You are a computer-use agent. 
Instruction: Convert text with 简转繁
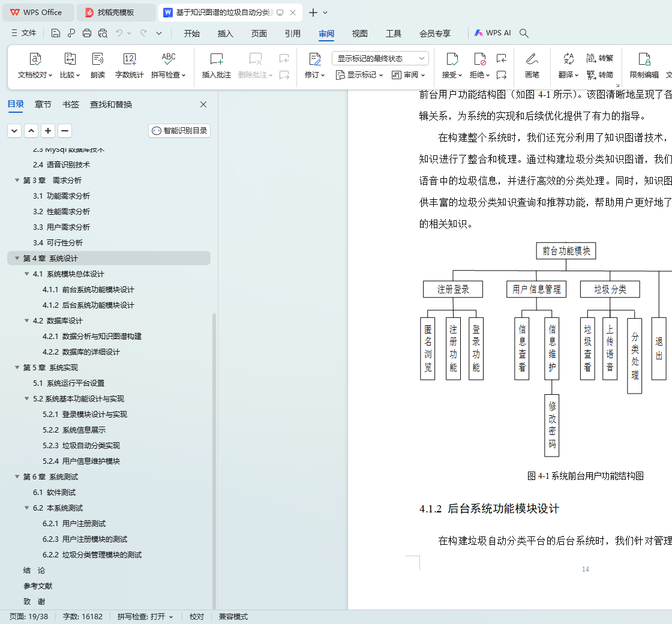600,58
